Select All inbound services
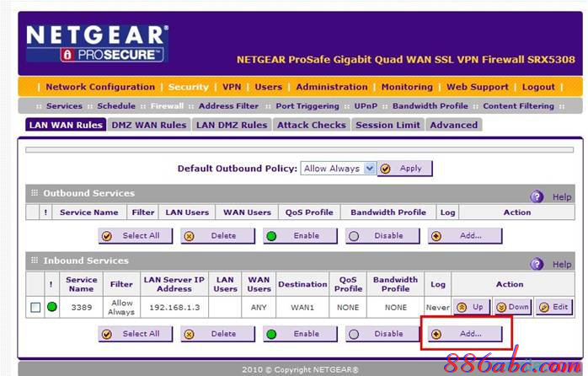This screenshot has width=588, height=376. 136,334
